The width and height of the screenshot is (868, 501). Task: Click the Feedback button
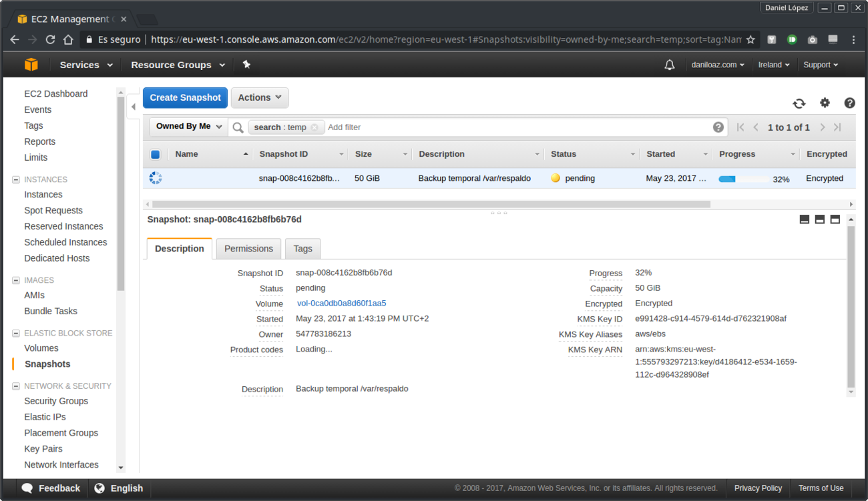[x=51, y=488]
